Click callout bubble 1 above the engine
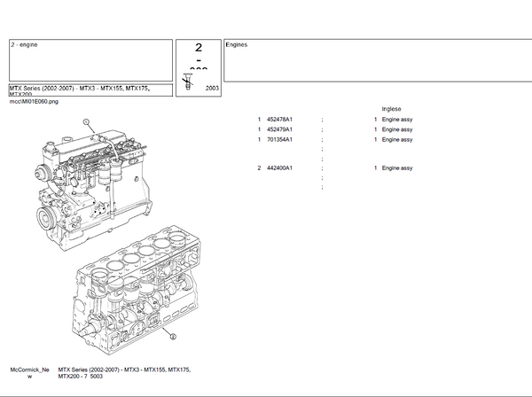The image size is (532, 397). point(86,121)
